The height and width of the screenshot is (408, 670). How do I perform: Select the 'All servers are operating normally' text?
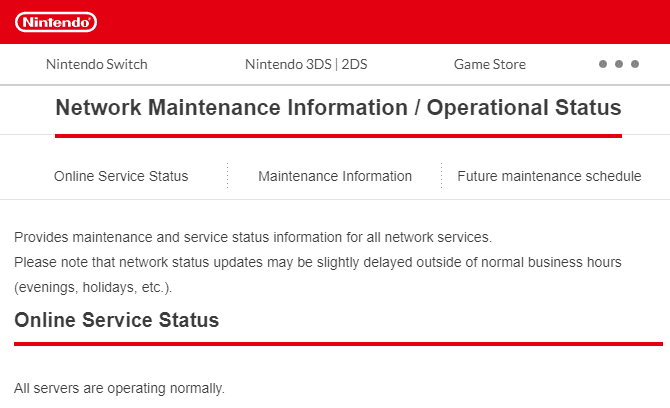pyautogui.click(x=119, y=388)
